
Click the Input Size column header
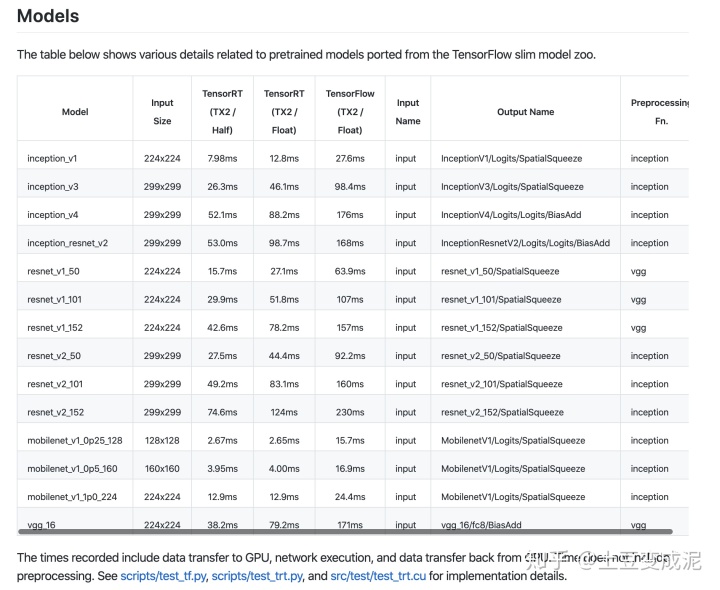coord(162,112)
